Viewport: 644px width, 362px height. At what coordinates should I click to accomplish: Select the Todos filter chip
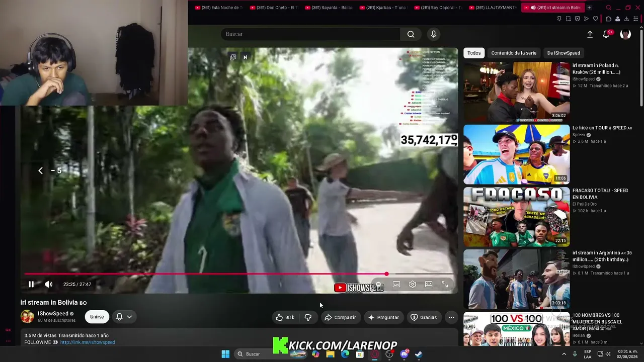pos(474,53)
